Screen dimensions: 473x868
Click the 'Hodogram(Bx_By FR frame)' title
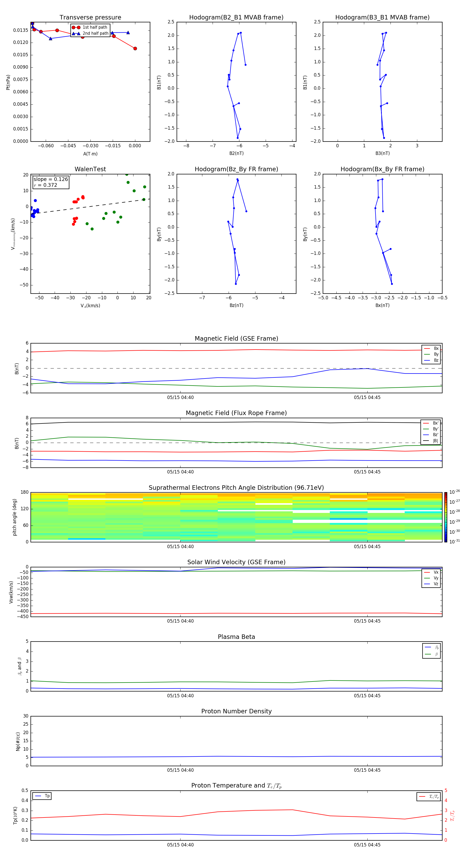tap(382, 169)
